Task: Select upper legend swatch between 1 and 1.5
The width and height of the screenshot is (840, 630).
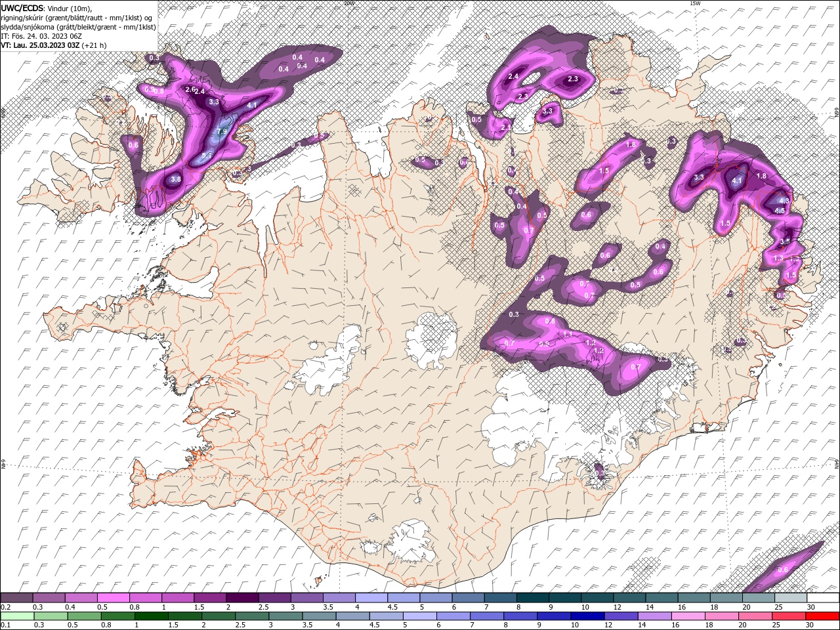Action: 177,597
